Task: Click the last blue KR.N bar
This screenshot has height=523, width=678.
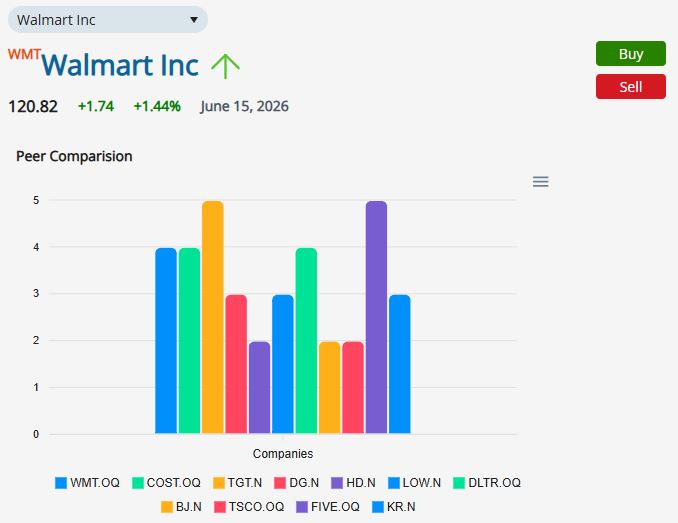Action: [400, 364]
